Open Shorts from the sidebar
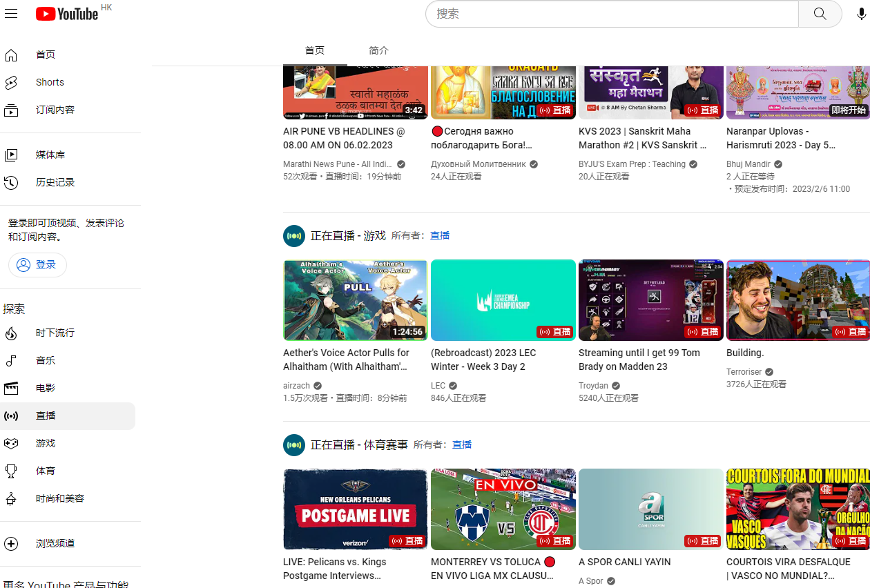The image size is (870, 588). pyautogui.click(x=50, y=82)
